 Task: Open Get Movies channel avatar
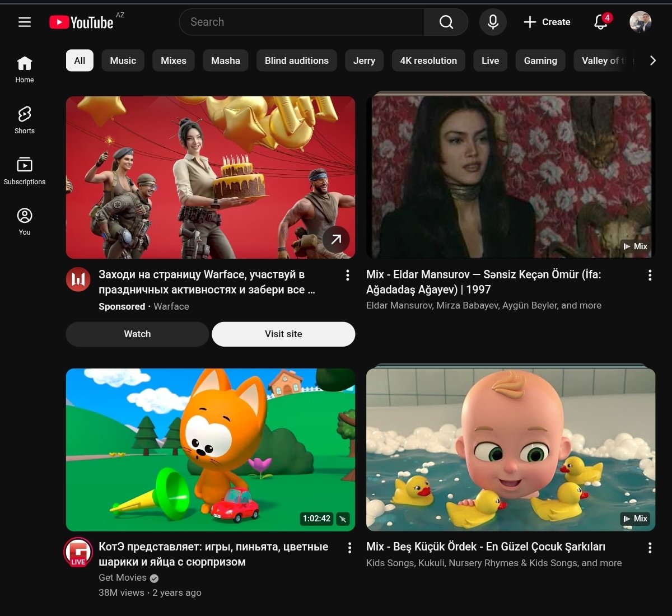click(x=78, y=552)
